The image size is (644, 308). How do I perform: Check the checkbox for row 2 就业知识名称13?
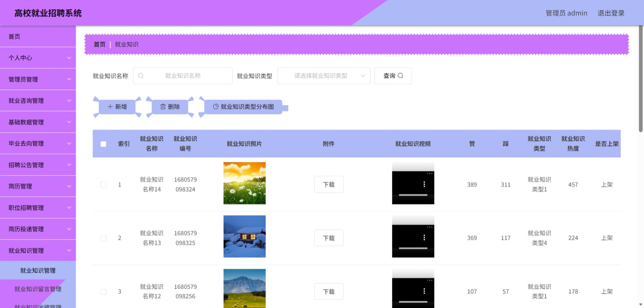coord(103,238)
